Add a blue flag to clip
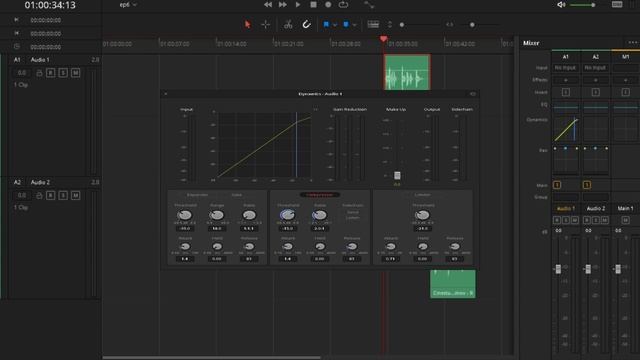640x360 pixels. coord(326,24)
